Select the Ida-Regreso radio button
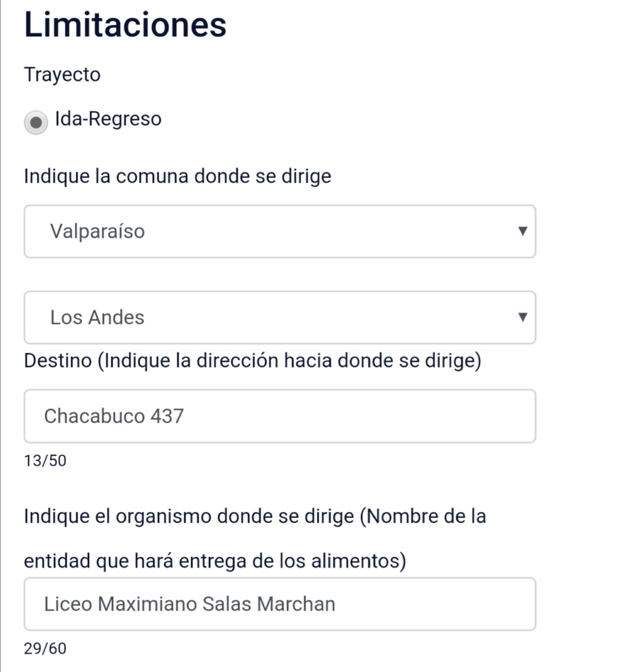620x672 pixels. (36, 122)
